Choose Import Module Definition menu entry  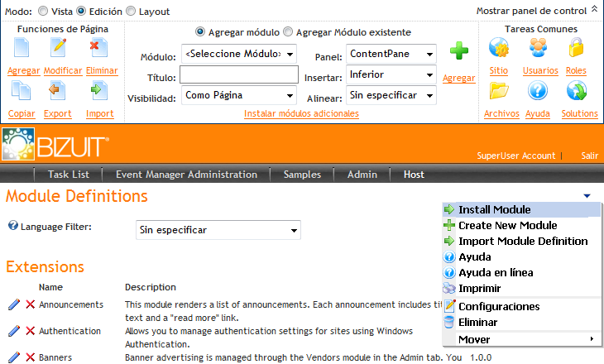[522, 242]
